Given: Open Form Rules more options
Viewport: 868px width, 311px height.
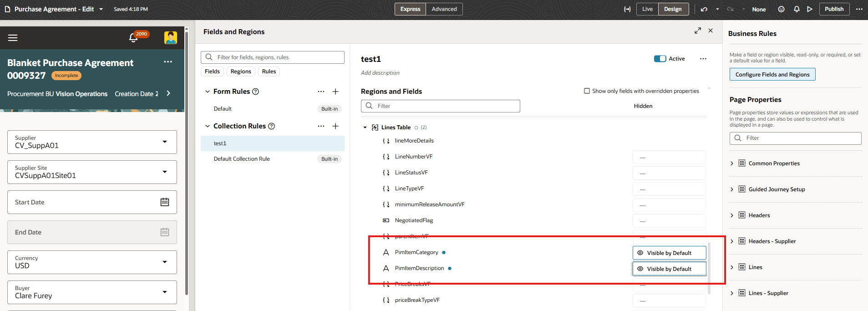Looking at the screenshot, I should point(321,92).
